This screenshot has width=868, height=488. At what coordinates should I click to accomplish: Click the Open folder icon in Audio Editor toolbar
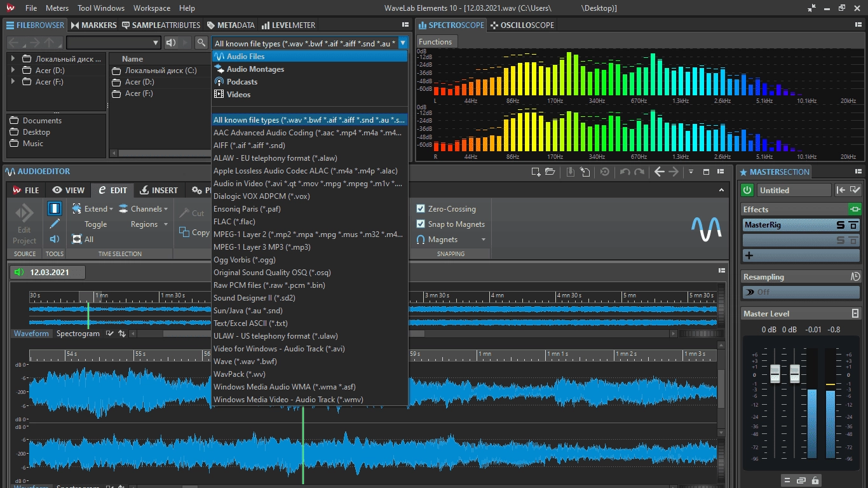550,172
